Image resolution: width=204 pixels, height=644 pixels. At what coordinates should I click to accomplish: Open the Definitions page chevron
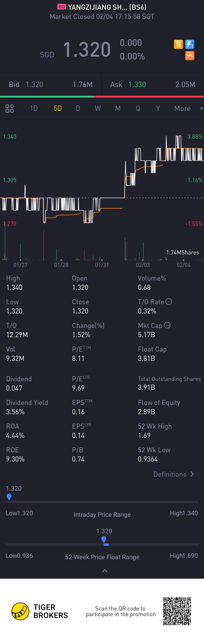[x=192, y=474]
